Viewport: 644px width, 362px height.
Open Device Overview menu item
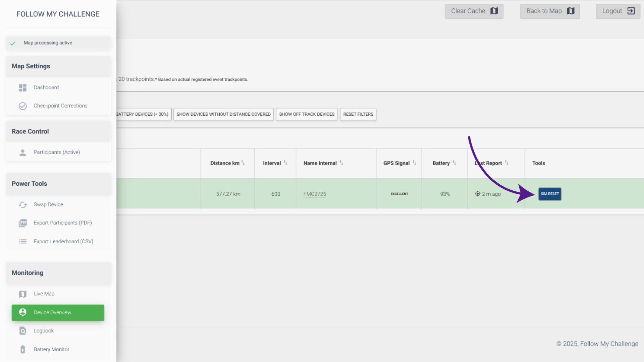point(58,312)
